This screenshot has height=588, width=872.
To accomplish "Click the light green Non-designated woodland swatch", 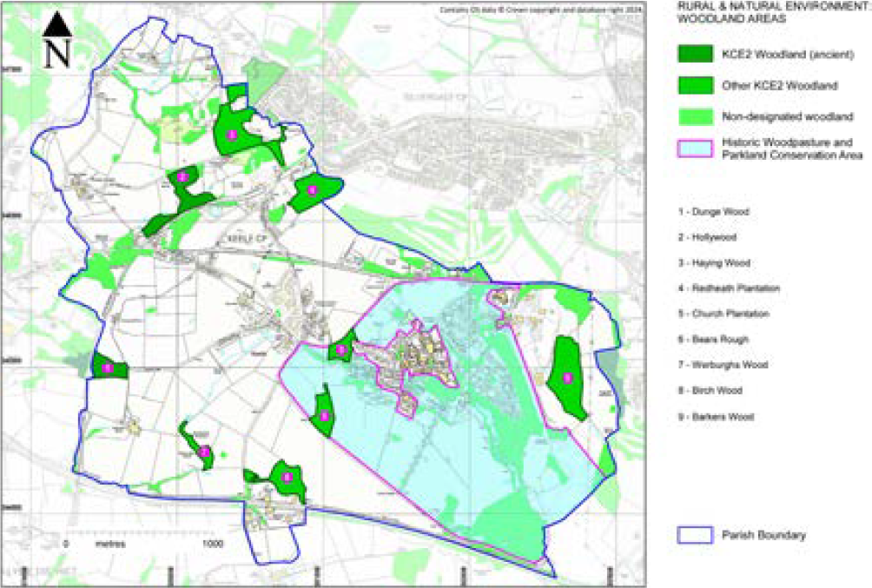I will point(695,116).
